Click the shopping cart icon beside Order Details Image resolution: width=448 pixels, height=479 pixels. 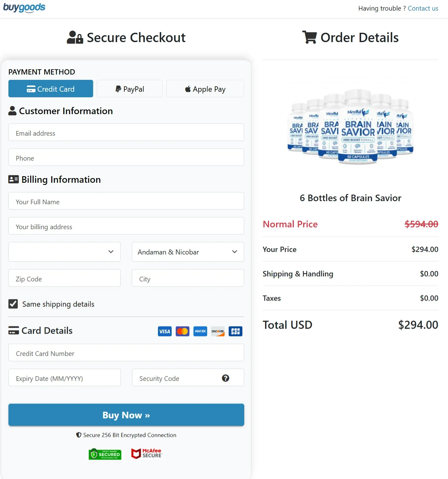(309, 37)
